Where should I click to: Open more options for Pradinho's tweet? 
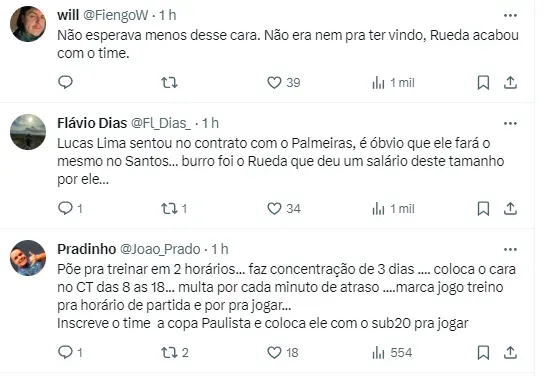[510, 250]
